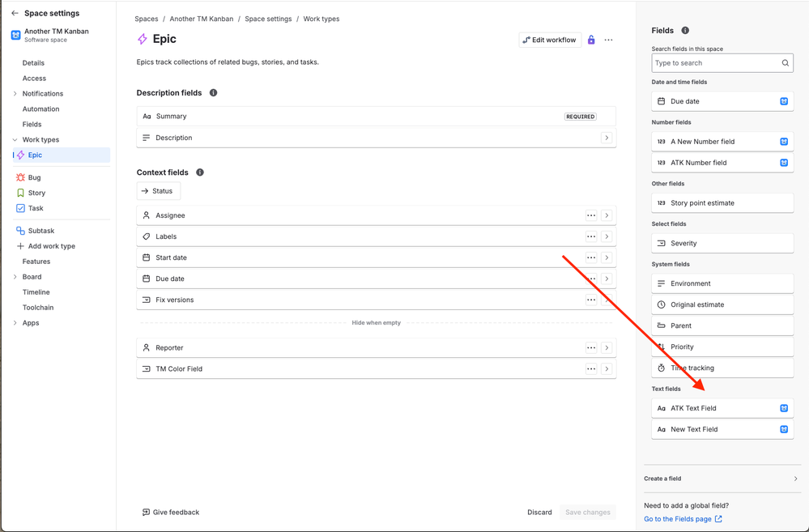Expand the Labels field row chevron
Screen dimensions: 809x532
(607, 236)
